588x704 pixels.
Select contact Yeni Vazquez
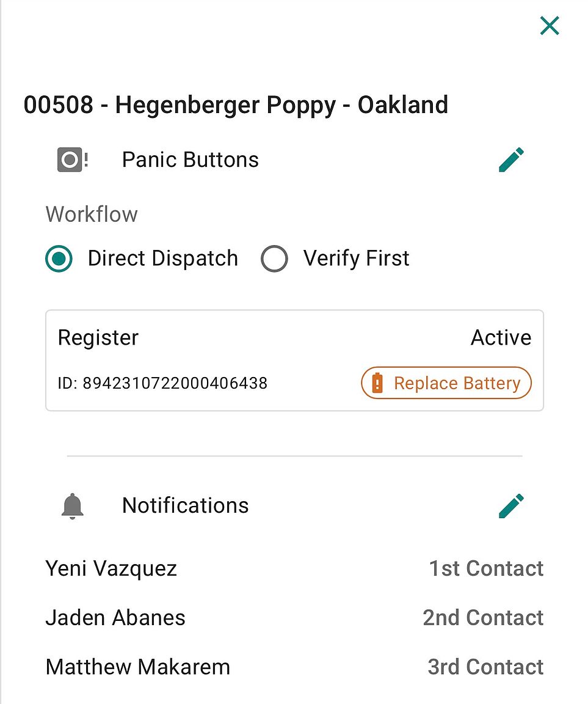[111, 568]
